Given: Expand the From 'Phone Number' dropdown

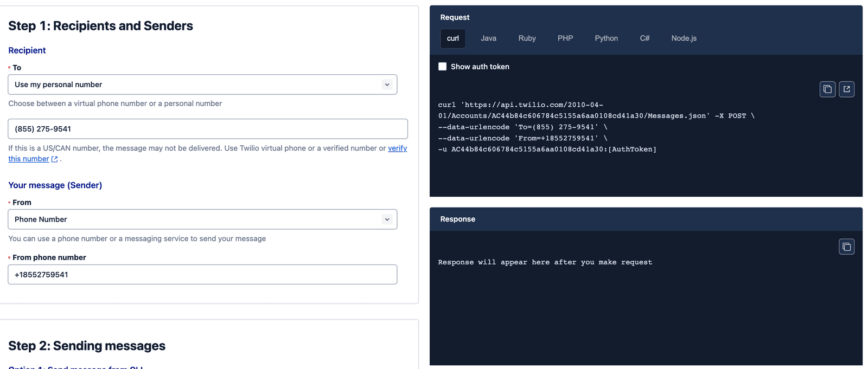Looking at the screenshot, I should (202, 219).
